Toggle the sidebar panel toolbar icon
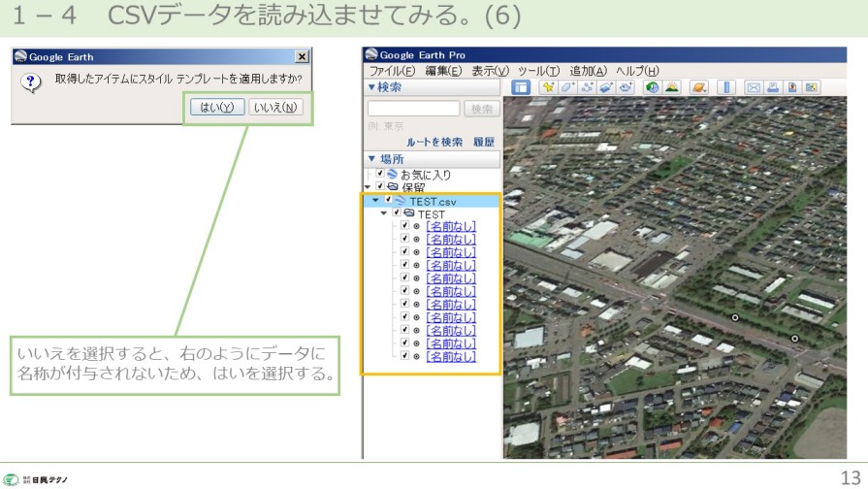 521,87
